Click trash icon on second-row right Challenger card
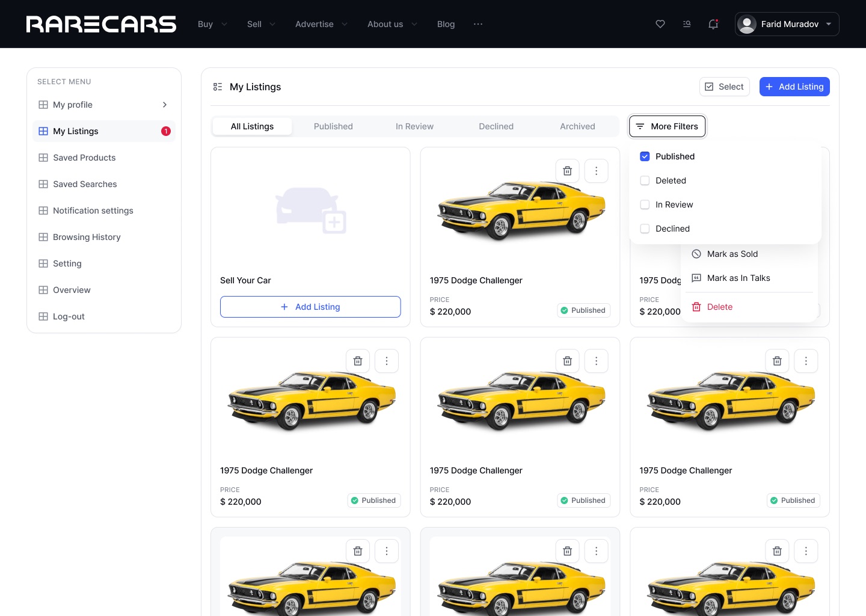This screenshot has height=616, width=866. pyautogui.click(x=777, y=361)
